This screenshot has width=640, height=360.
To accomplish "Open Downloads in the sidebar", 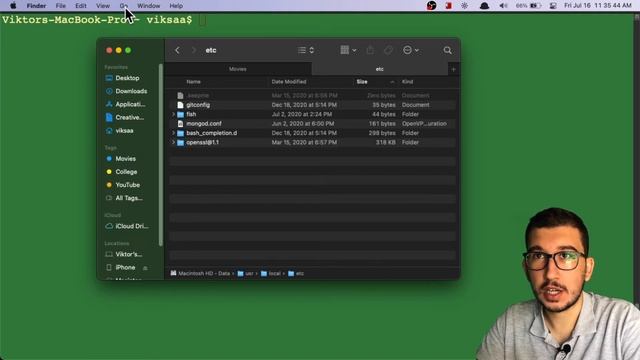I will coord(131,91).
